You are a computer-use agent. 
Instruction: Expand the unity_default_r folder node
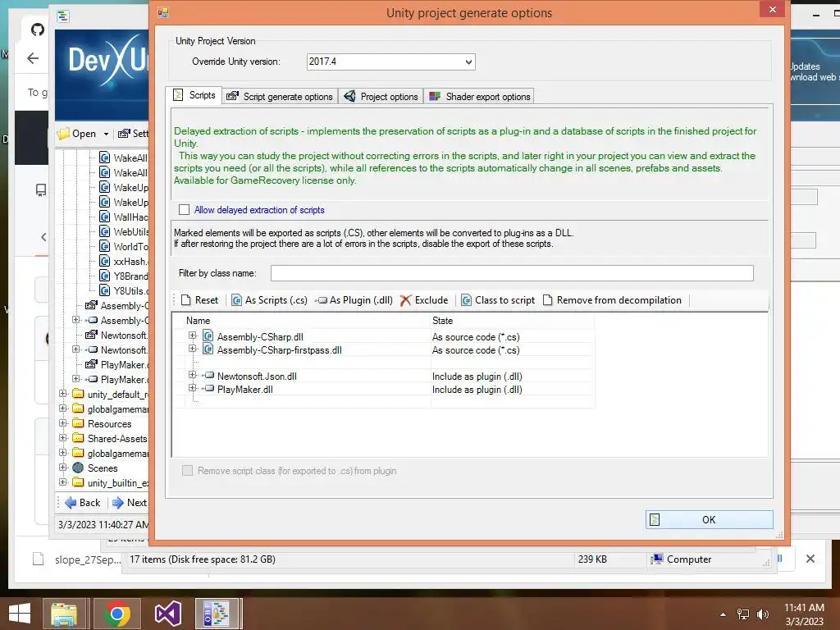click(63, 393)
